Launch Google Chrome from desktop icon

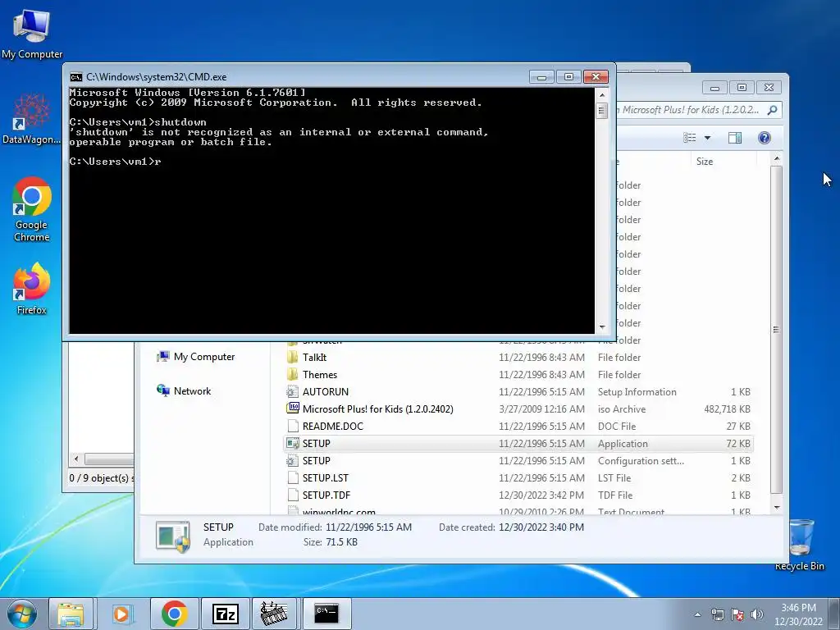tap(32, 209)
